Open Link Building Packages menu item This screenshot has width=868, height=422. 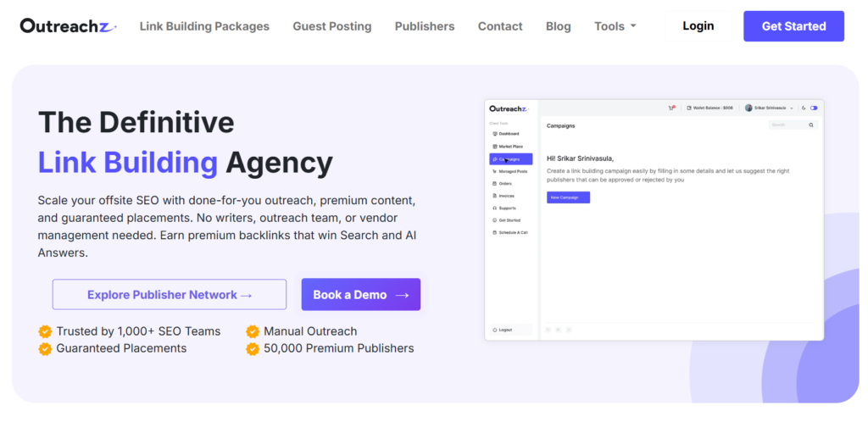click(204, 26)
